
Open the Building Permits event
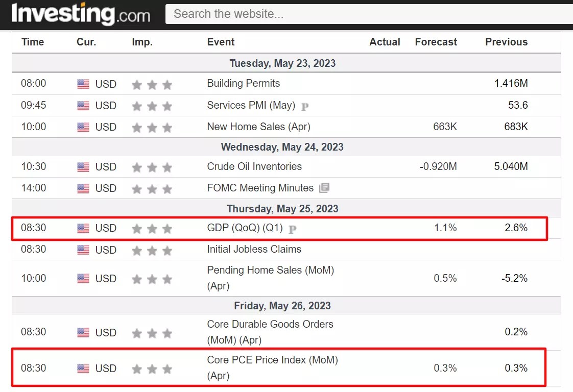(x=244, y=83)
